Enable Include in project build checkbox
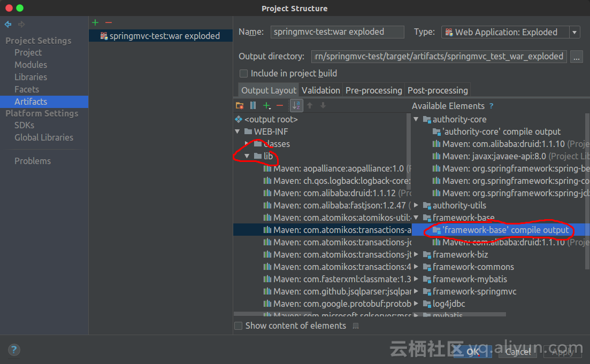This screenshot has height=364, width=590. coord(243,73)
